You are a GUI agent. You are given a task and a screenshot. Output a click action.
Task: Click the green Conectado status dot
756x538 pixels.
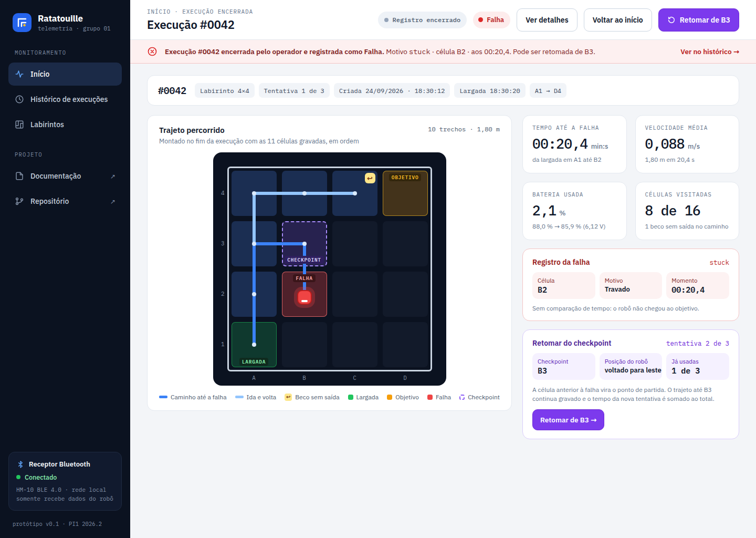(x=18, y=477)
